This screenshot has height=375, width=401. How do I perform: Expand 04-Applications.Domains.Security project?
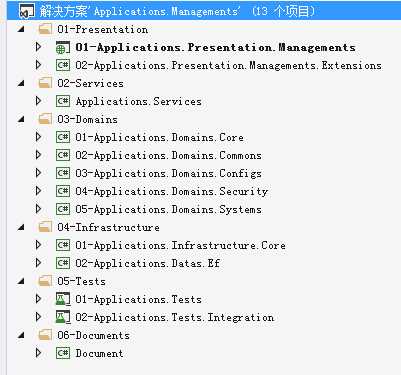click(x=39, y=191)
